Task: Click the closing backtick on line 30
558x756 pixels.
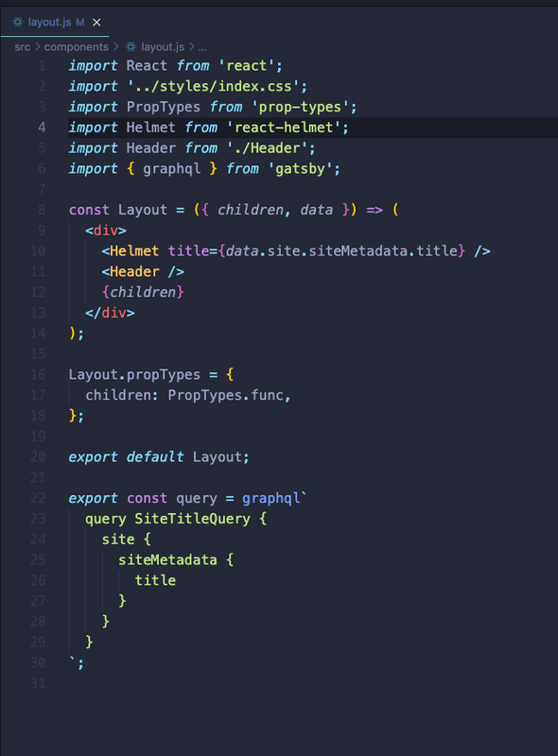Action: (73, 661)
